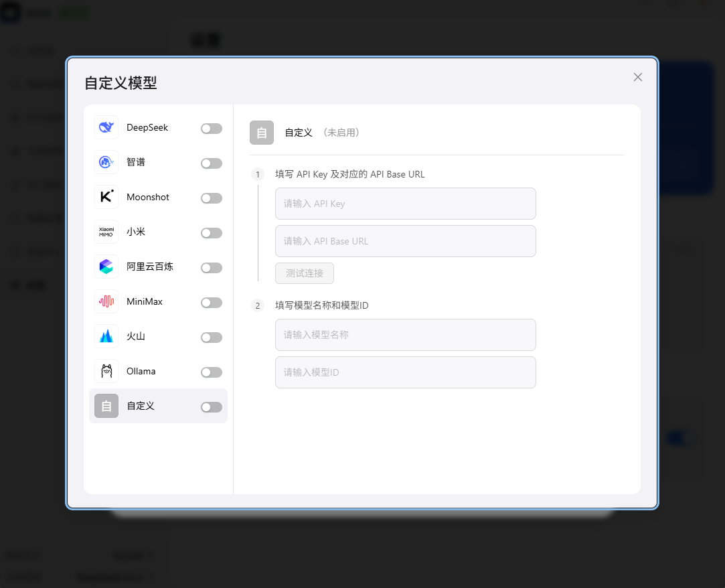725x588 pixels.
Task: Turn on the MiniMax toggle
Action: click(211, 302)
